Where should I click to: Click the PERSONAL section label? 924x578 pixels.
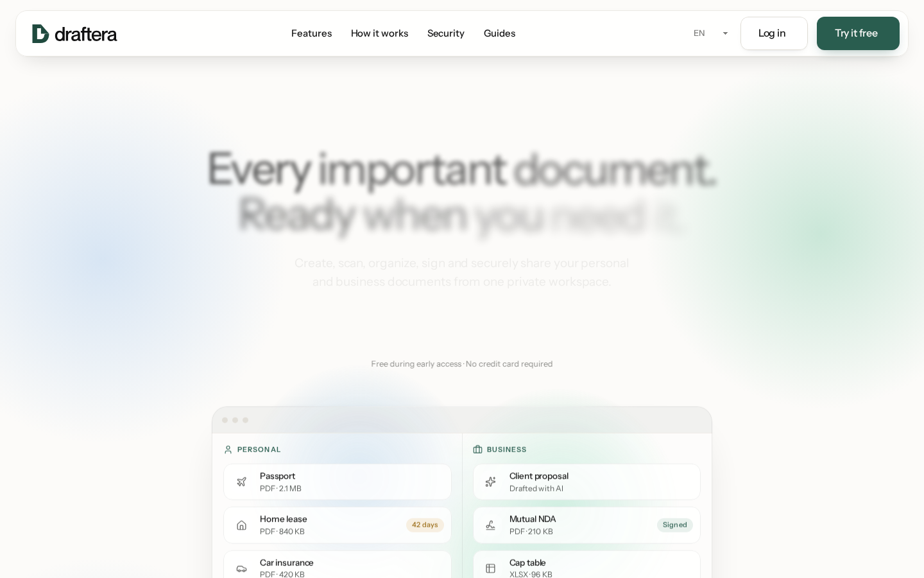pyautogui.click(x=259, y=450)
